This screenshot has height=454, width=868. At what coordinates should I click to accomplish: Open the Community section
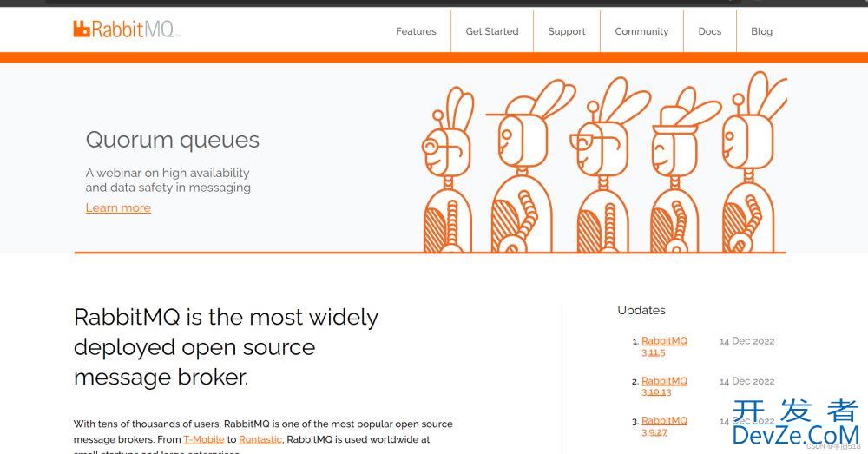(x=641, y=31)
